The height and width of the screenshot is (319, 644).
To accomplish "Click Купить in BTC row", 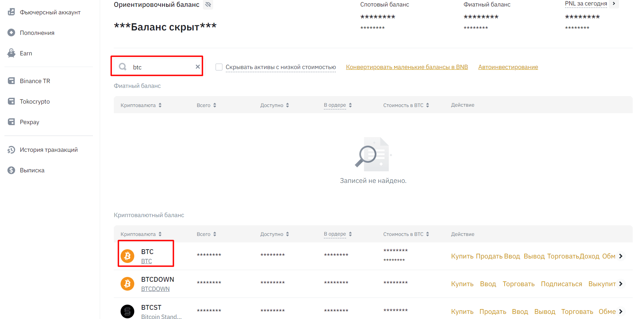I will coord(462,256).
